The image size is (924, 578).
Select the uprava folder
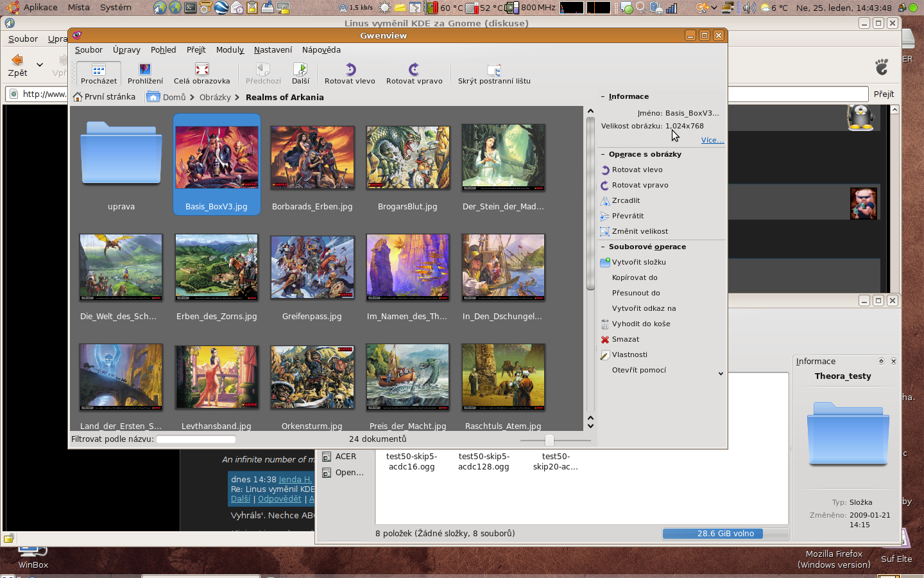pos(121,165)
